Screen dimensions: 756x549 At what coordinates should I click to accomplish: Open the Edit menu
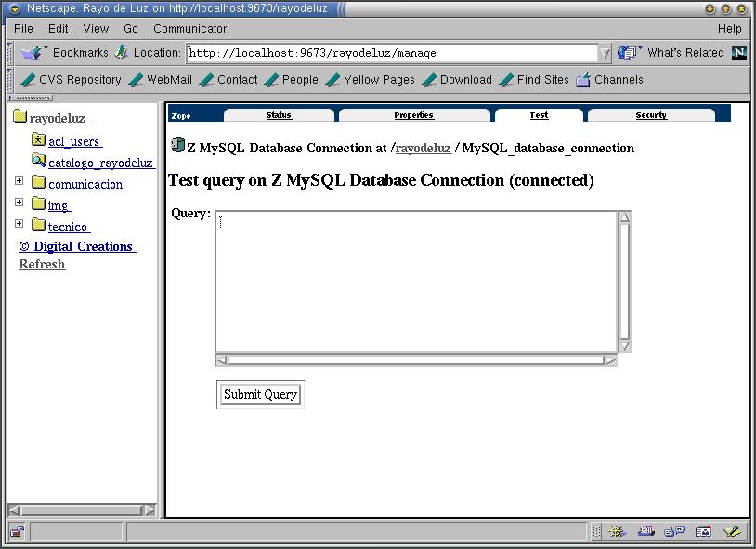(x=58, y=29)
